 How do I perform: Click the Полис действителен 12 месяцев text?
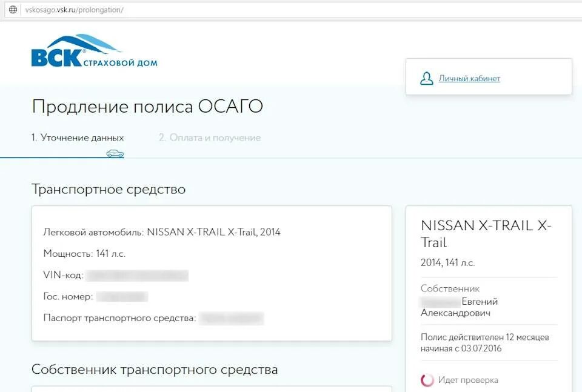coord(485,343)
